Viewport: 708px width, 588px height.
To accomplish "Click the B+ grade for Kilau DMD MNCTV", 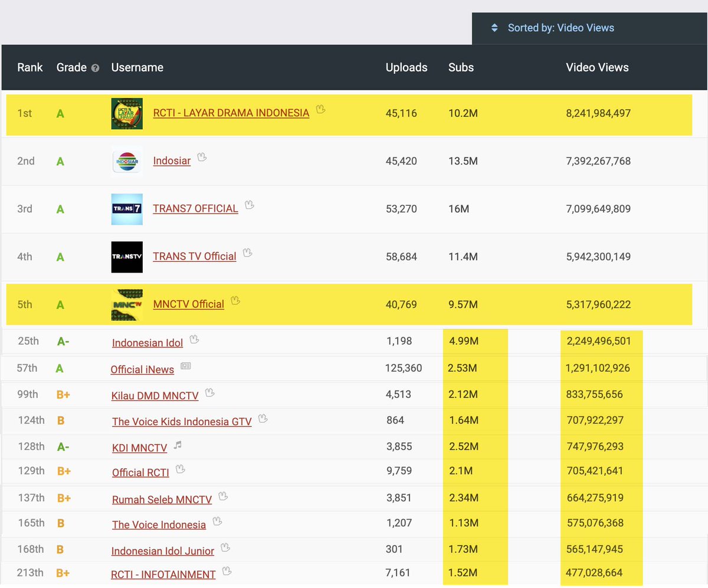I will point(64,394).
